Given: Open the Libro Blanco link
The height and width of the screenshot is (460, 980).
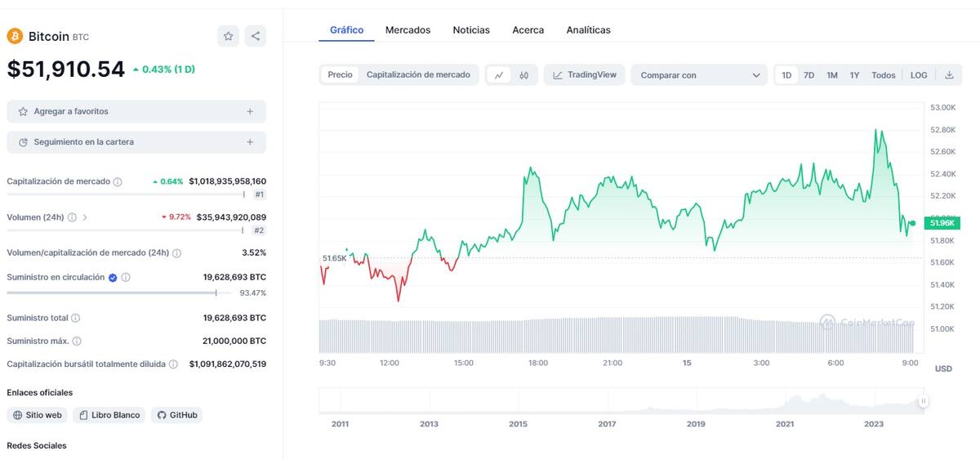Looking at the screenshot, I should [109, 415].
